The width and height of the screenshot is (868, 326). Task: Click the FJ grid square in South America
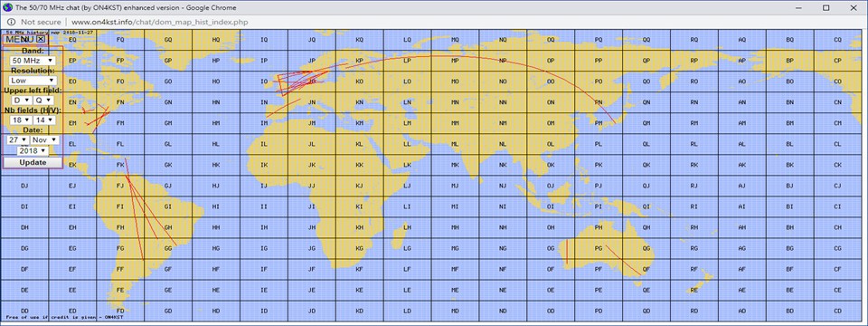(120, 186)
